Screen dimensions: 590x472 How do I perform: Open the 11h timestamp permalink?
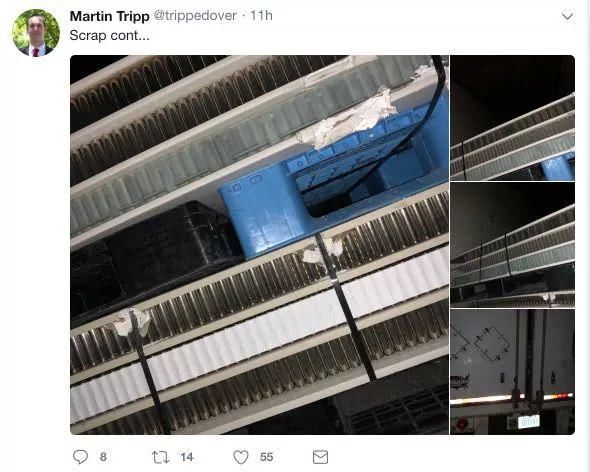261,16
